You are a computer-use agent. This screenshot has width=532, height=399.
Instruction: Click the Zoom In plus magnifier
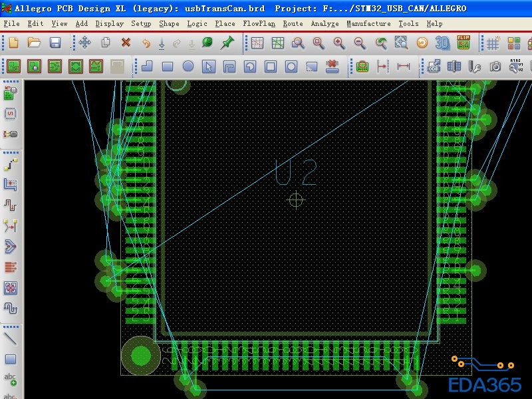point(339,43)
